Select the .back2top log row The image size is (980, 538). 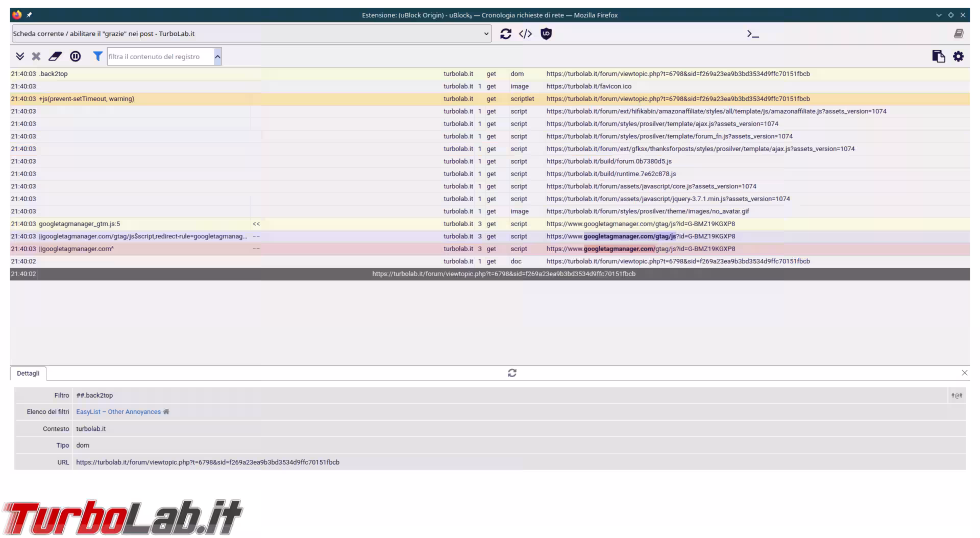click(490, 74)
